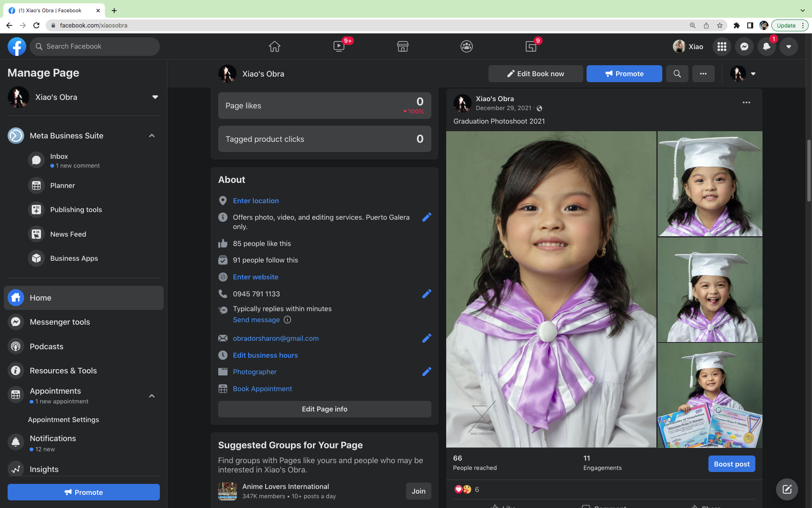Screen dimensions: 812x508
Task: Open the Marketplace icon
Action: tap(403, 47)
